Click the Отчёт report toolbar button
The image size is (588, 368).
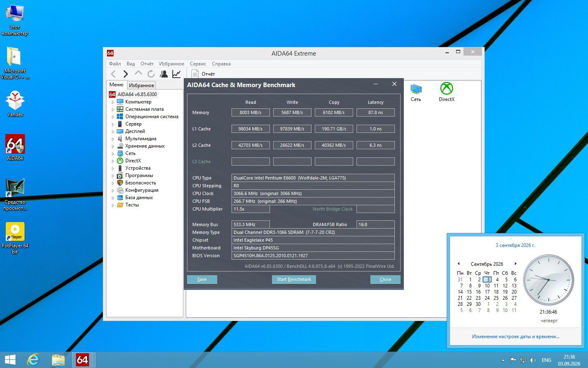(203, 74)
